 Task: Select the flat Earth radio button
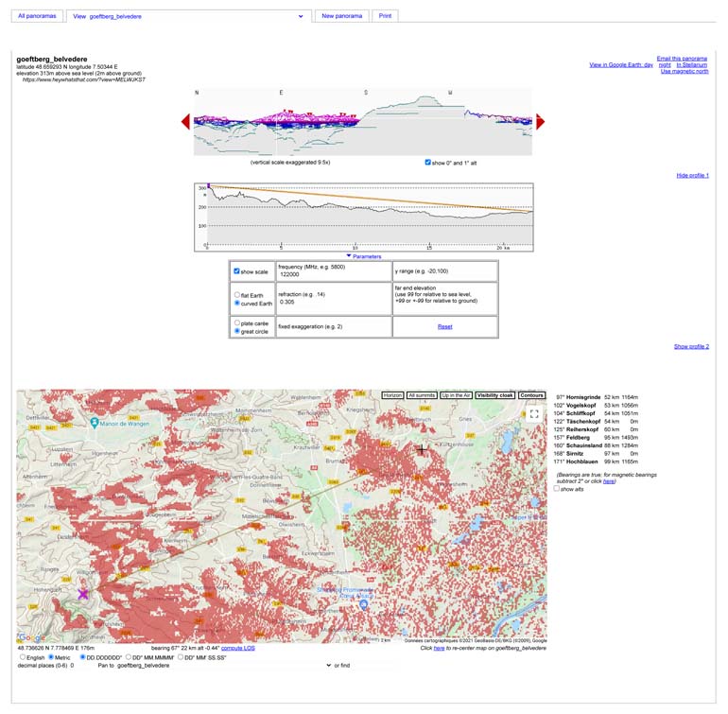(237, 295)
